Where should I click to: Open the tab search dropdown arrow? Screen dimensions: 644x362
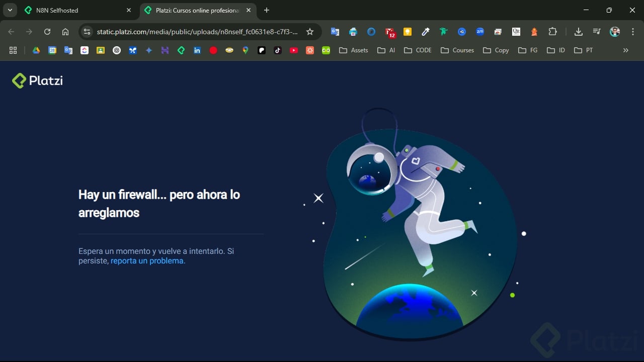(10, 10)
